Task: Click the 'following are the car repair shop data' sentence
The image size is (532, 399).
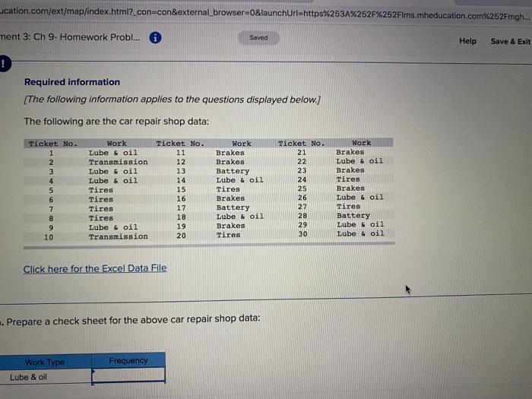Action: 116,122
